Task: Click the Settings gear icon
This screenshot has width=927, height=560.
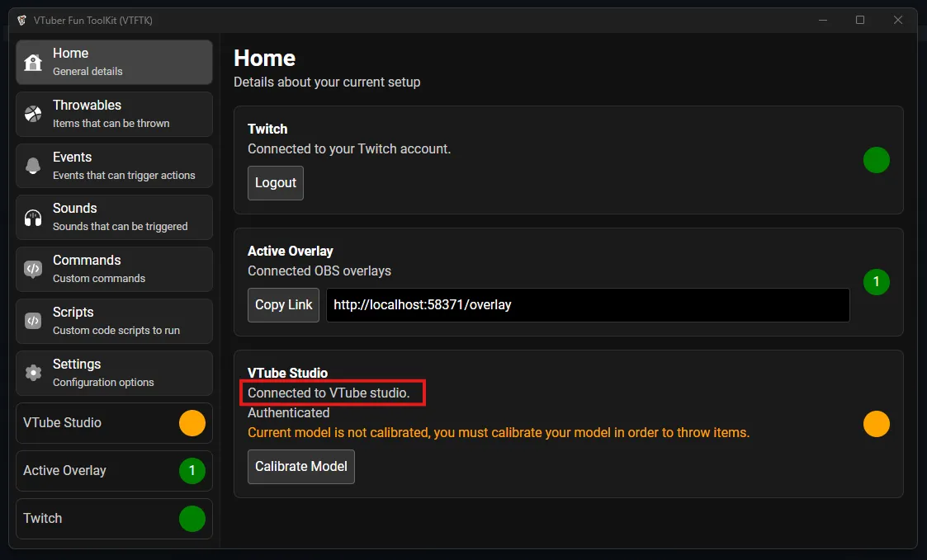Action: pos(33,373)
